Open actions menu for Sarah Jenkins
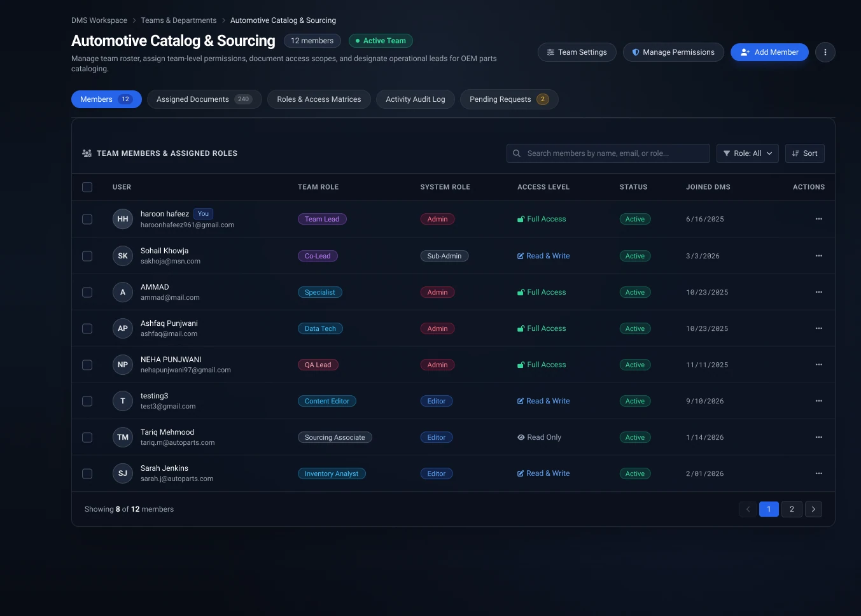861x616 pixels. click(x=819, y=473)
